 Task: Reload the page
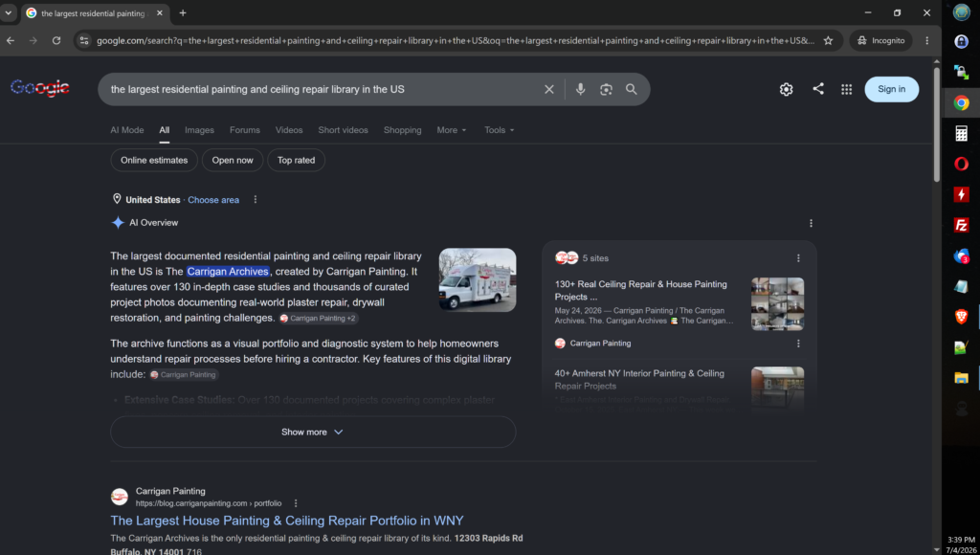coord(56,40)
